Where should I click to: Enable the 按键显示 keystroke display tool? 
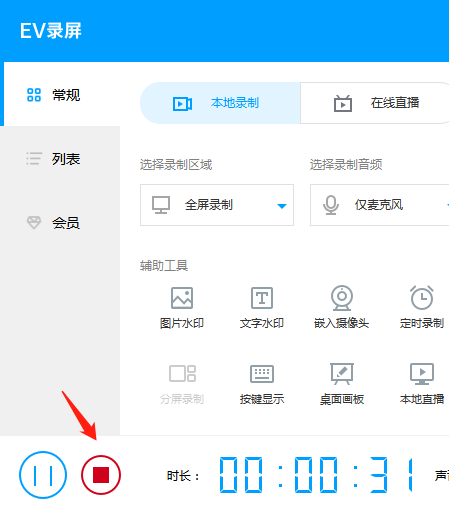click(262, 384)
